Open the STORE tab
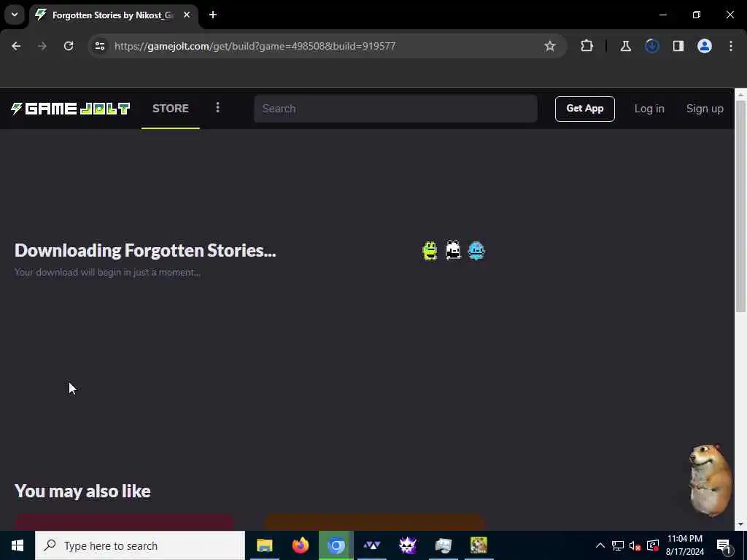The height and width of the screenshot is (560, 747). (171, 109)
